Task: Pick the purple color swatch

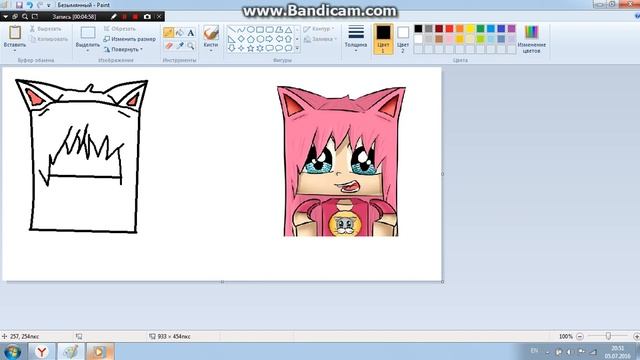Action: (511, 29)
